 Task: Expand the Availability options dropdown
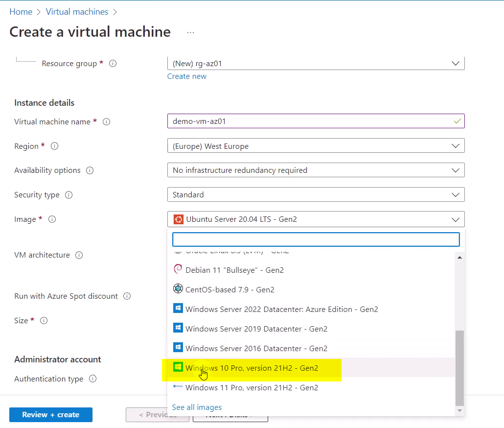coord(316,170)
